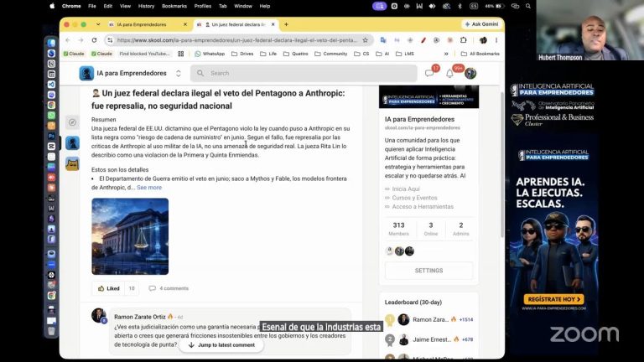The width and height of the screenshot is (644, 362).
Task: Click the Ramon Zarate Ortiz comment author name
Action: (x=140, y=317)
